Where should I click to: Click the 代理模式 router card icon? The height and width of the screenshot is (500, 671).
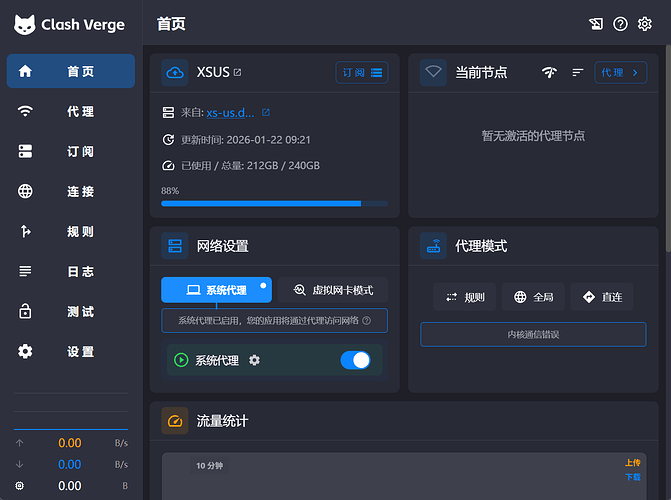click(433, 246)
